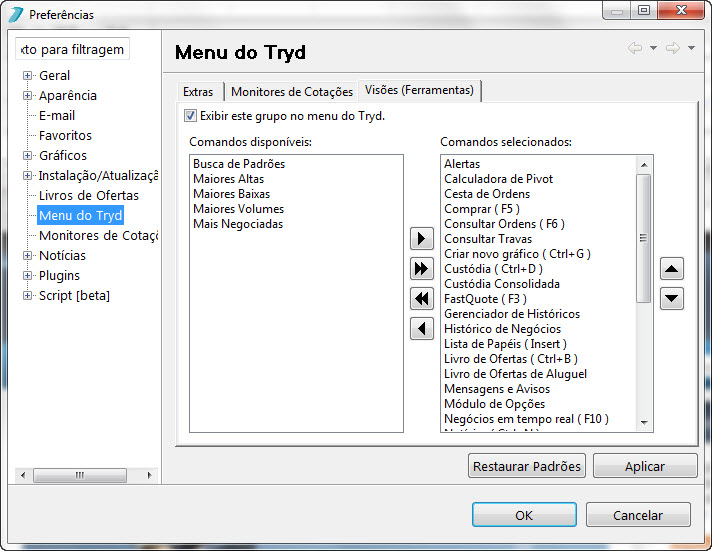Move selected command down with down arrow
This screenshot has height=551, width=712.
672,298
